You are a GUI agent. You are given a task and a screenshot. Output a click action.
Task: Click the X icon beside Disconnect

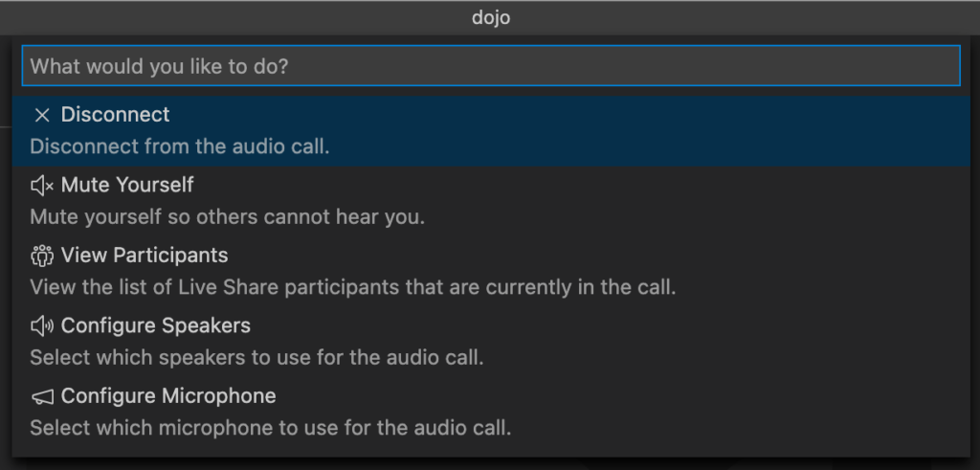42,115
